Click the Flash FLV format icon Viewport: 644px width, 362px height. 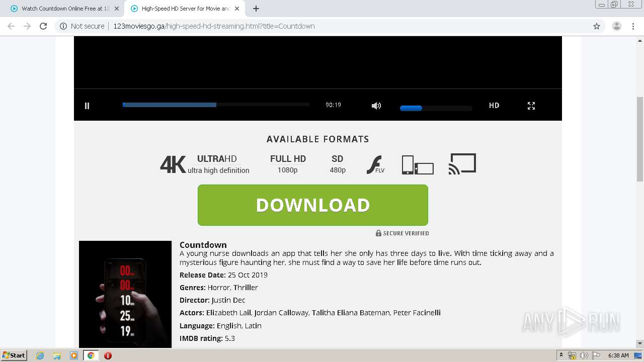click(375, 164)
